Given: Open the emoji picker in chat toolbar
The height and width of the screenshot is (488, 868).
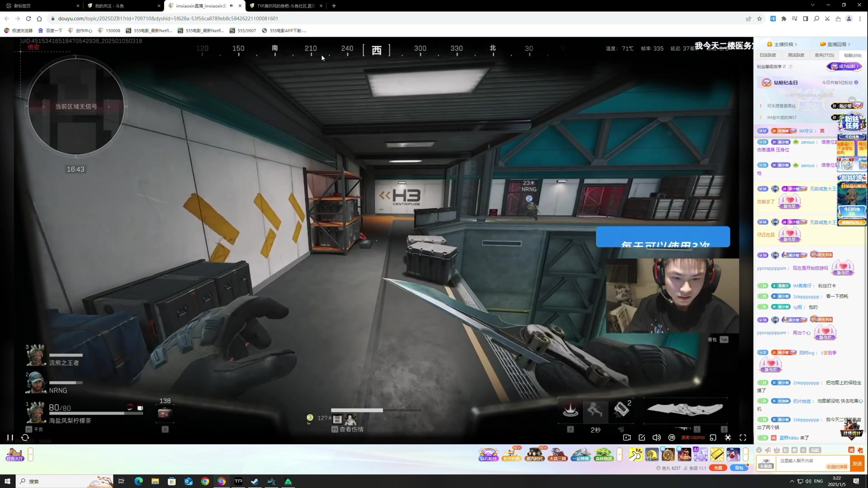Looking at the screenshot, I should [x=759, y=450].
